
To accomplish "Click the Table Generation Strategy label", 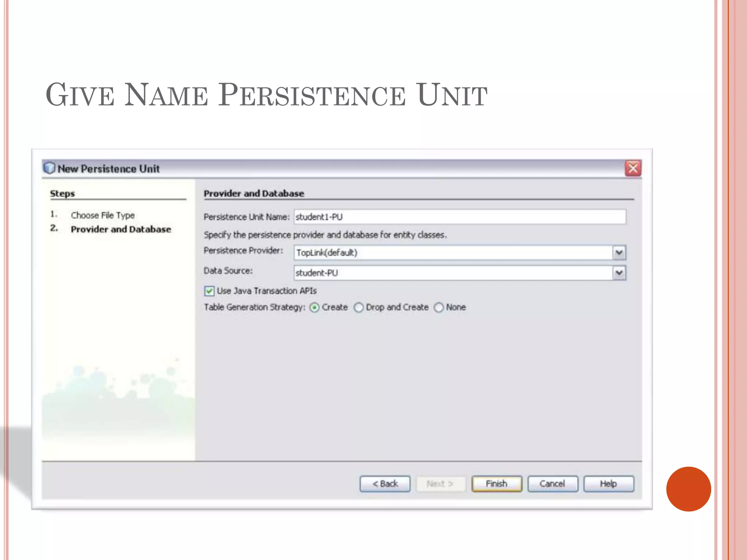I will point(255,307).
